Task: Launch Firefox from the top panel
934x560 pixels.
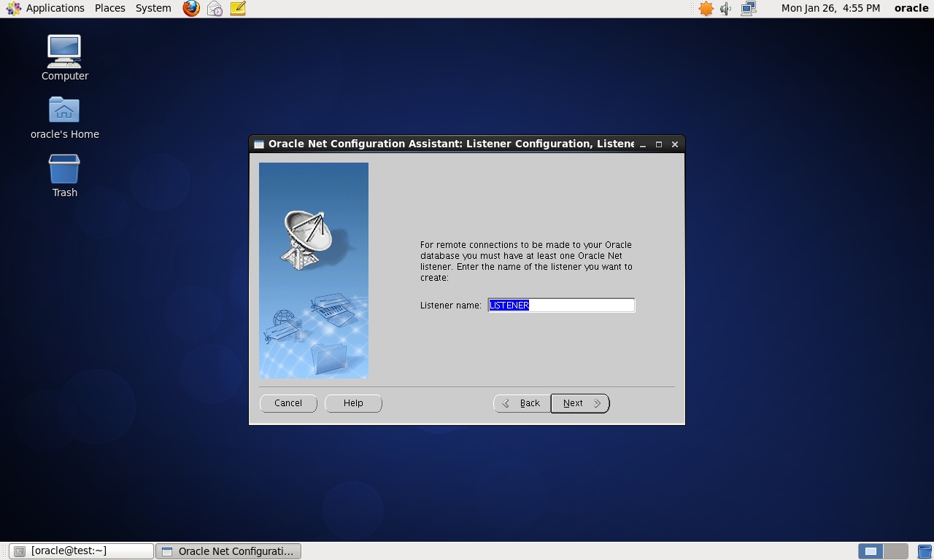Action: 191,8
